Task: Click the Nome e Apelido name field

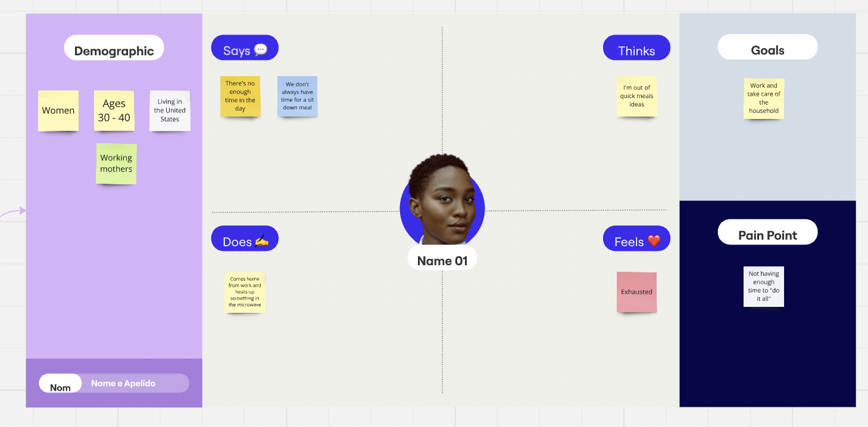Action: tap(123, 384)
